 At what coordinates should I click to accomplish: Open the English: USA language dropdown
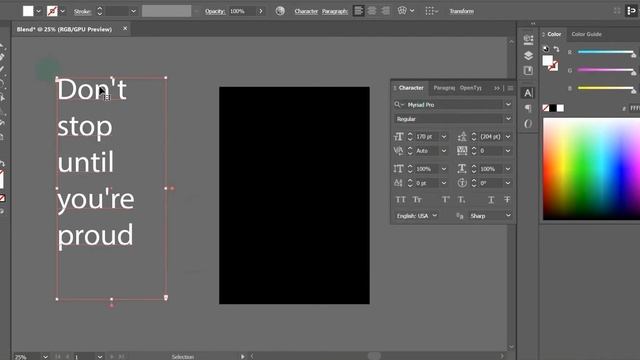click(x=416, y=216)
